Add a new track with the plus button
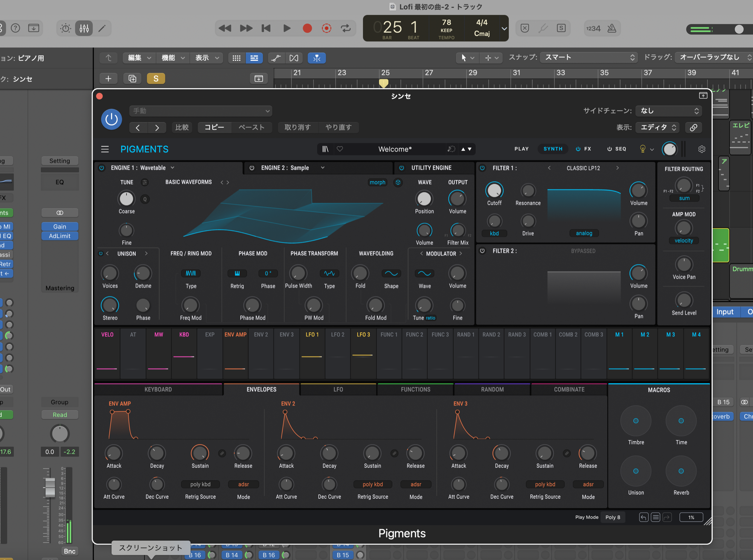 [x=108, y=79]
